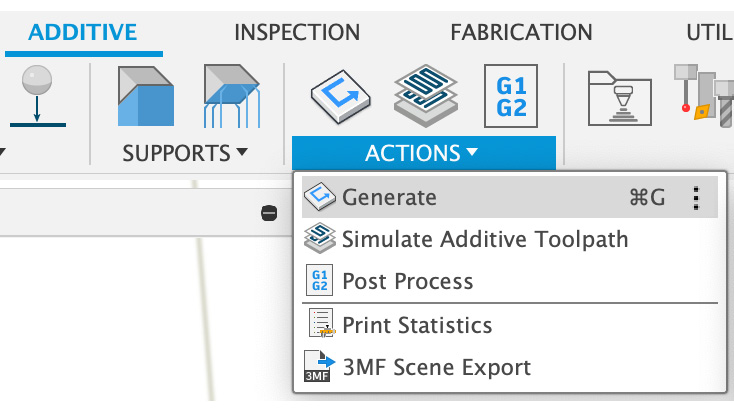Click the place part on platform icon
This screenshot has width=734, height=412.
[37, 96]
